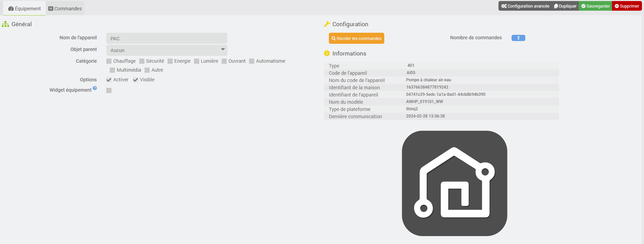Click model name AWHP_019101_WW
Viewport: 644px width, 244px height.
point(425,102)
